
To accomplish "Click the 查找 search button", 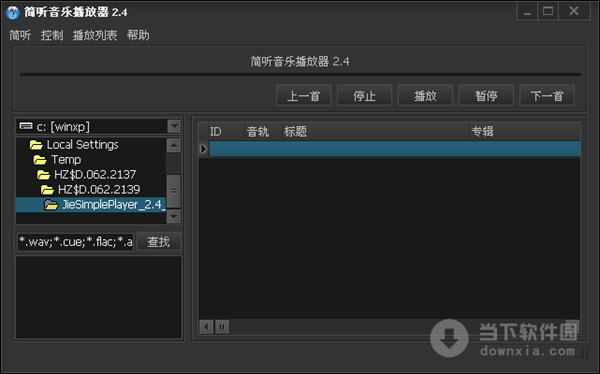I will tap(158, 242).
